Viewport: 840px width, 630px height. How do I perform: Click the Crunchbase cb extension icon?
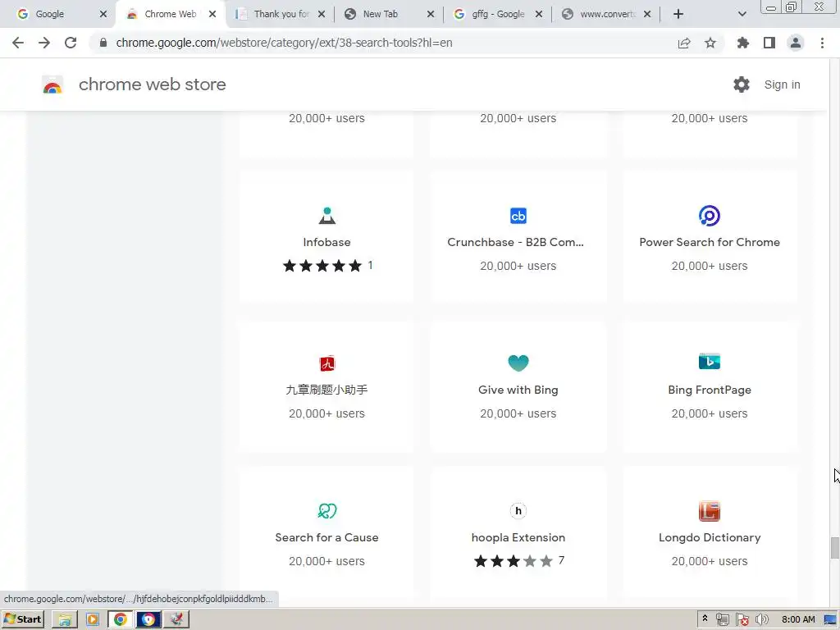(518, 216)
